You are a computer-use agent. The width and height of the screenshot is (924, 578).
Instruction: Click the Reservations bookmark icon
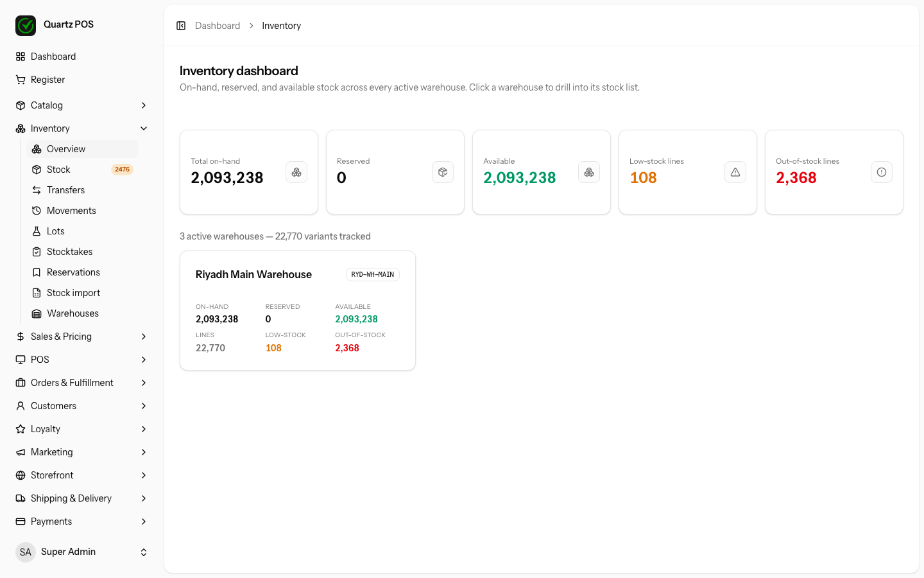pyautogui.click(x=37, y=272)
